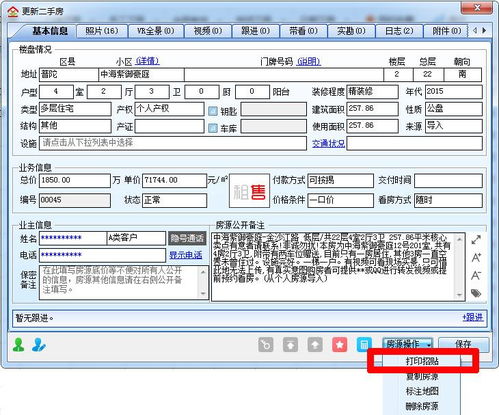Click the 房源公开备注 text area
This screenshot has height=415, width=499.
338,267
